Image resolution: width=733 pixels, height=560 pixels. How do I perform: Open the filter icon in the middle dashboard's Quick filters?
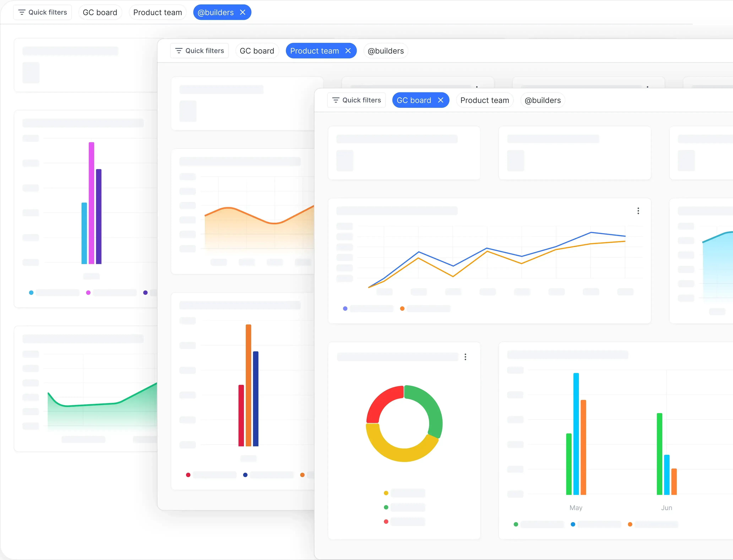pos(179,50)
